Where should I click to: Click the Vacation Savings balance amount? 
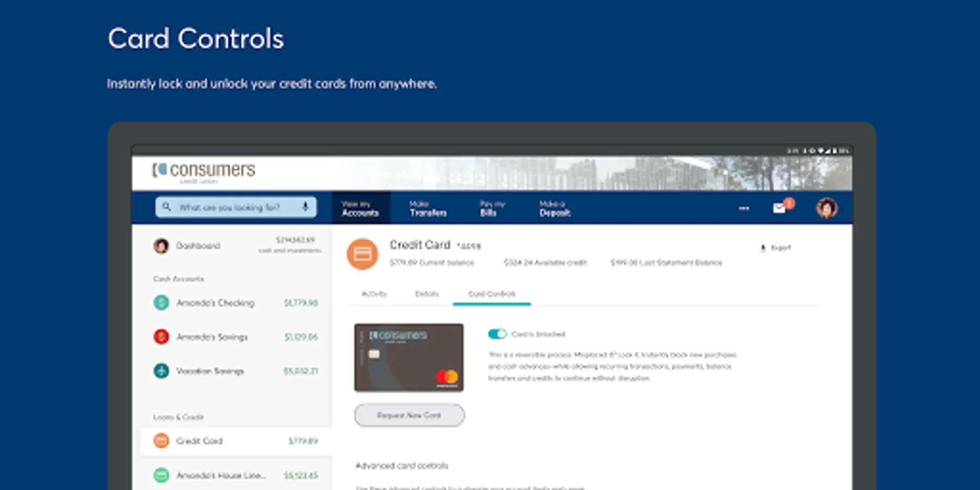(x=301, y=371)
